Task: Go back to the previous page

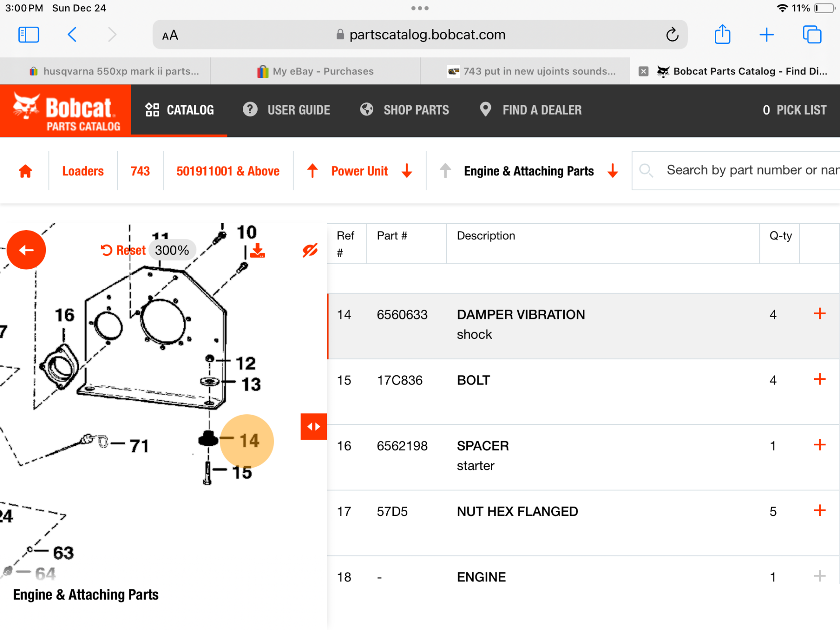Action: pos(72,35)
